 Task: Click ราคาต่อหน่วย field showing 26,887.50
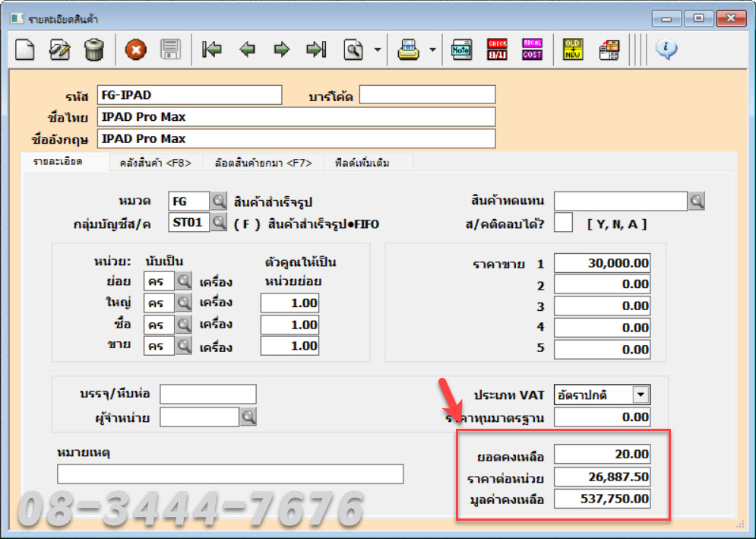click(x=602, y=477)
